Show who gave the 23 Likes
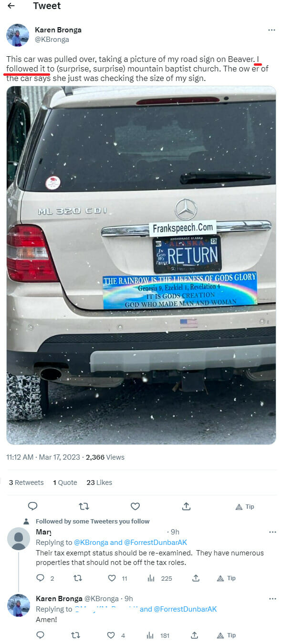This screenshot has height=644, width=282. (99, 483)
